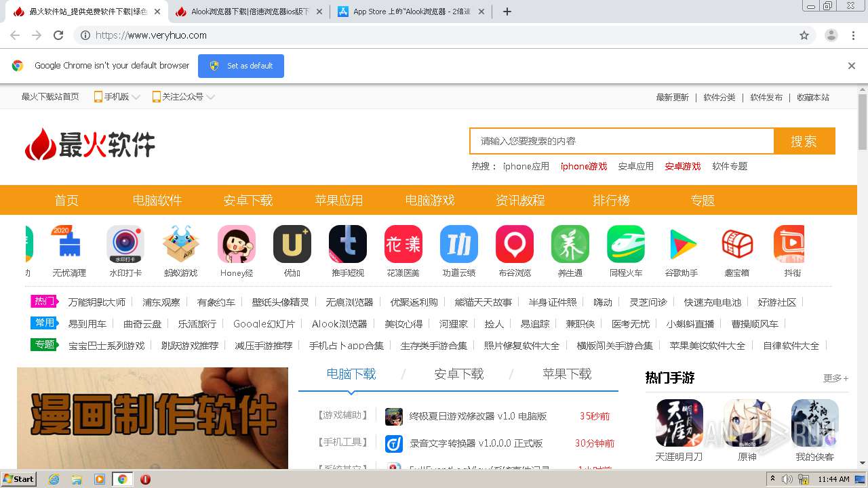
Task: Open the 安卓游戏 hot search link
Action: (683, 166)
